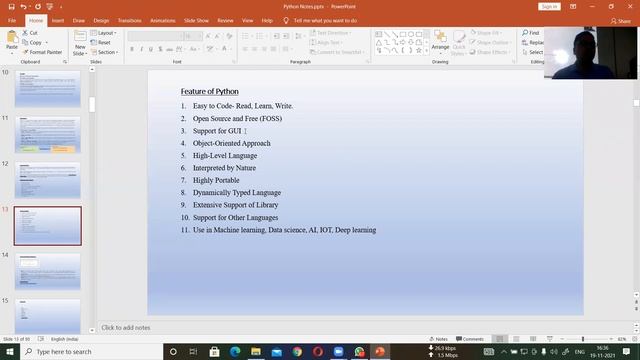Click Start From Beginning presentation icon
This screenshot has height=360, width=640.
coord(50,7)
